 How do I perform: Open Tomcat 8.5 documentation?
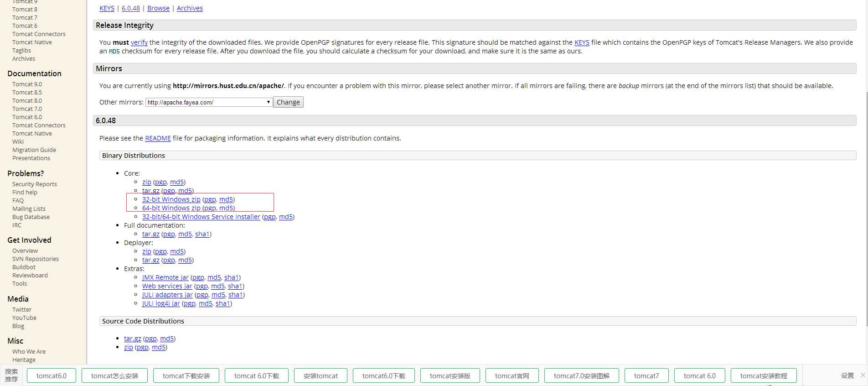click(27, 92)
